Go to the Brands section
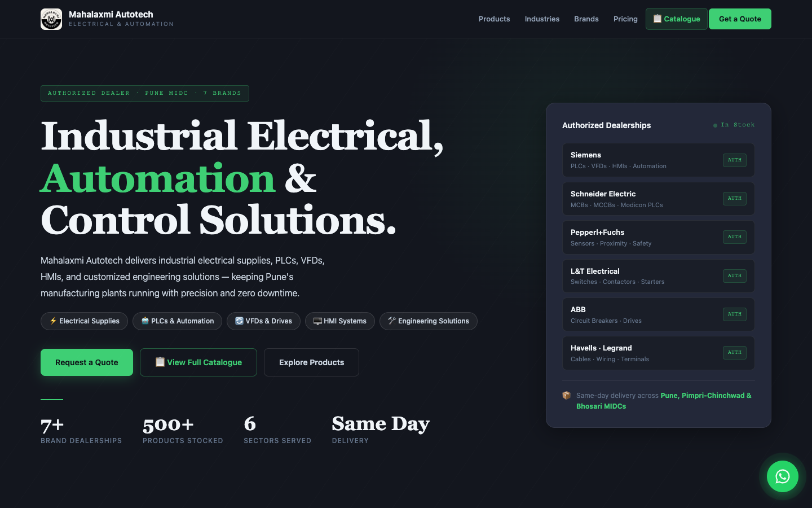 pos(586,19)
